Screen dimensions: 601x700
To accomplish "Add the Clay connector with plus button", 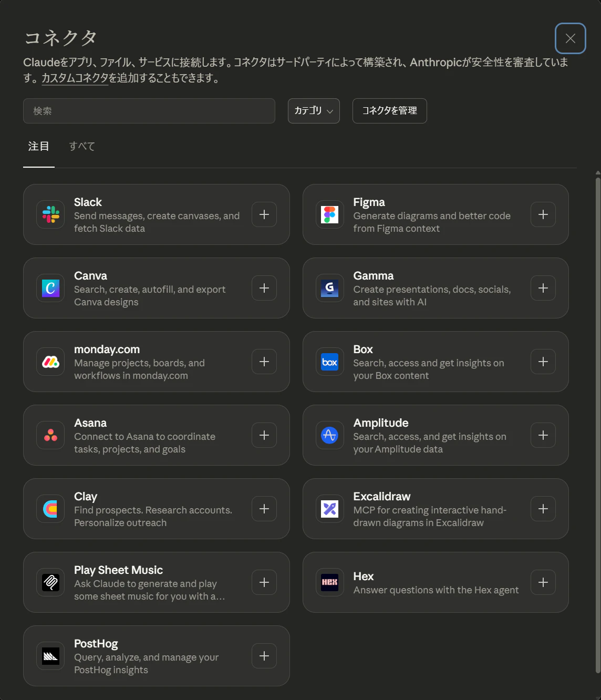I will pyautogui.click(x=264, y=509).
